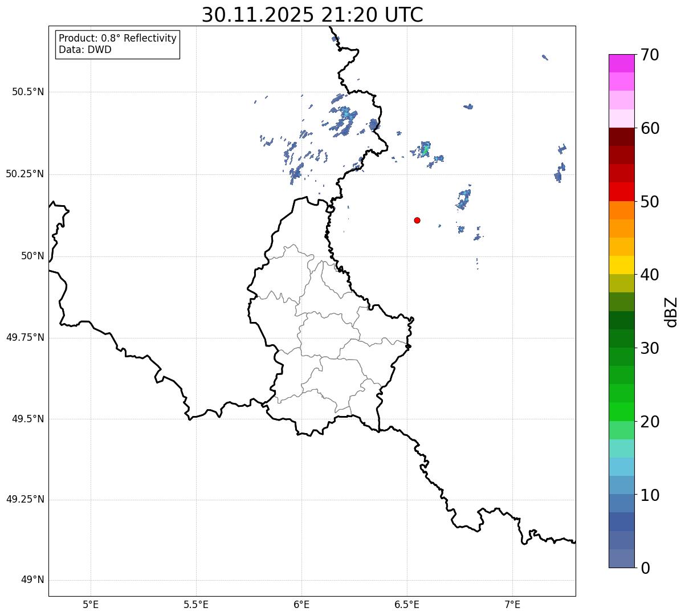685x616 pixels.
Task: Pick the yellow colorbar swatch just above 40
Action: click(621, 265)
